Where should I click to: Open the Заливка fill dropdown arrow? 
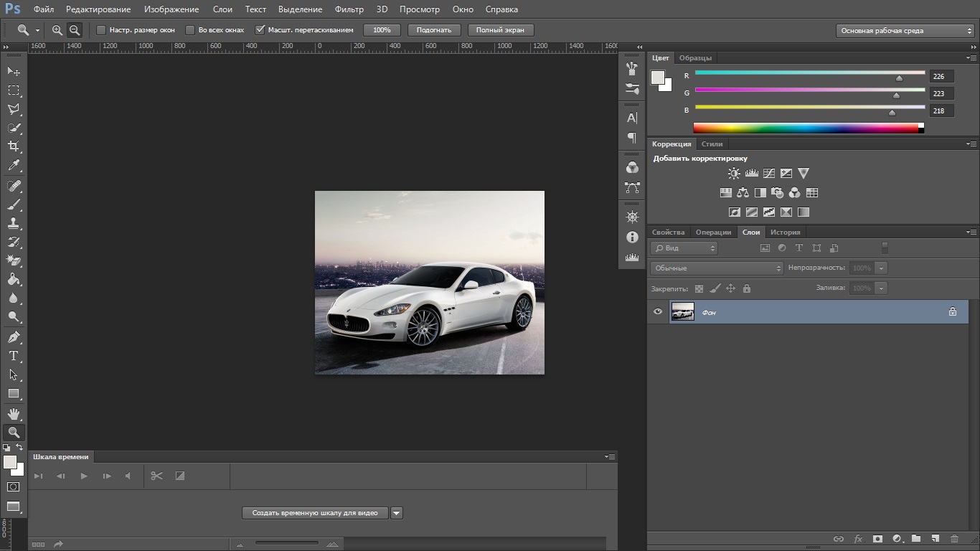point(881,288)
